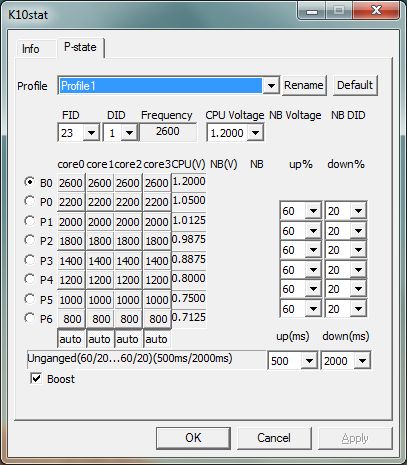Click the auto button under core0
Image resolution: width=407 pixels, height=465 pixels.
[70, 339]
